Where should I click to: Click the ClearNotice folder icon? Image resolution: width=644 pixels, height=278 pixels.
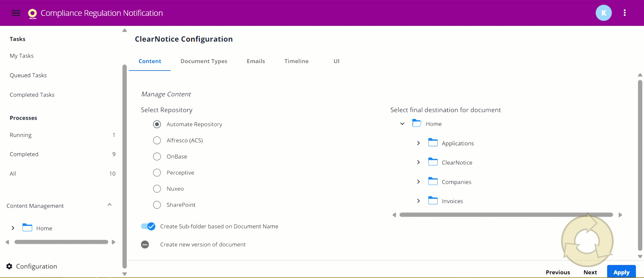433,162
